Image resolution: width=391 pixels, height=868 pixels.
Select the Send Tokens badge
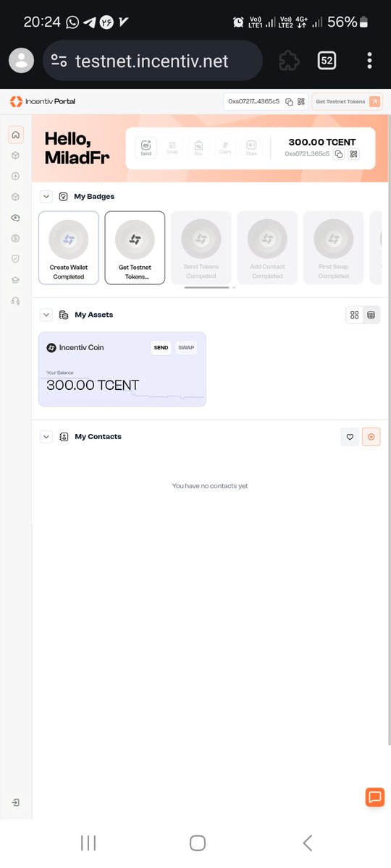201,248
